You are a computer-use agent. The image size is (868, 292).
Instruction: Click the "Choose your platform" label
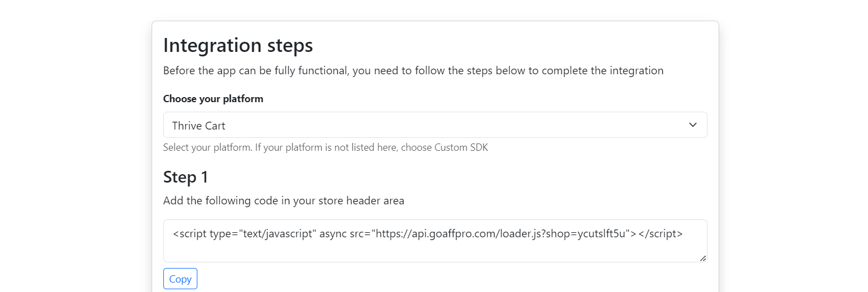(213, 99)
